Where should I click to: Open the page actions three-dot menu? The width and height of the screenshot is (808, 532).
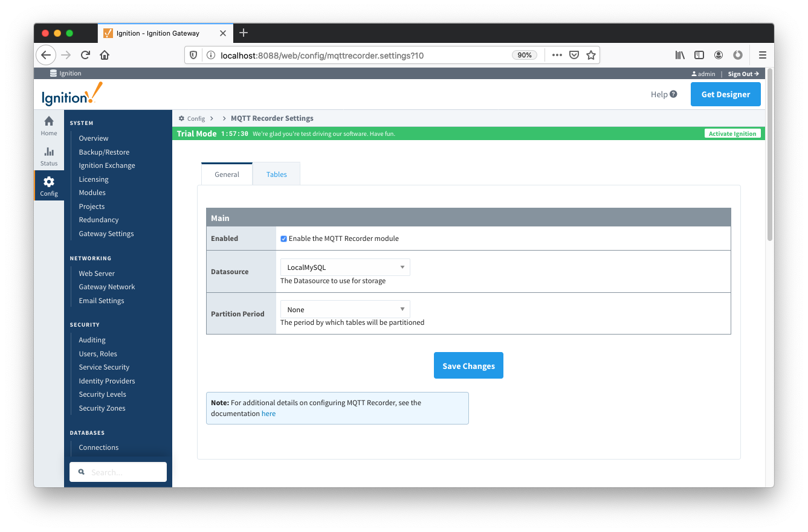coord(557,55)
